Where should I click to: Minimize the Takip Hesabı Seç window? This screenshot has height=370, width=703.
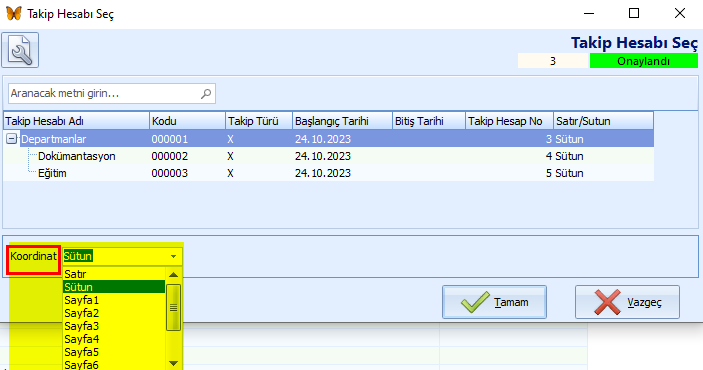[x=589, y=13]
